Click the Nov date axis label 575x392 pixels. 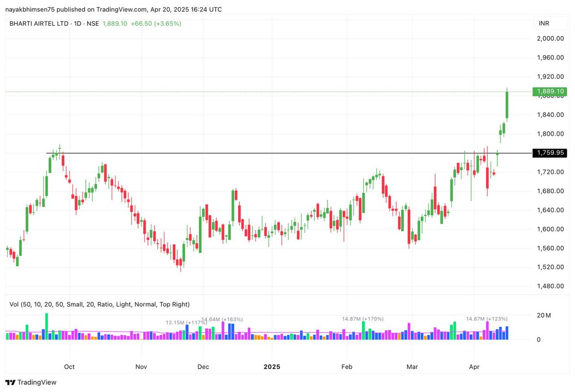tap(141, 367)
